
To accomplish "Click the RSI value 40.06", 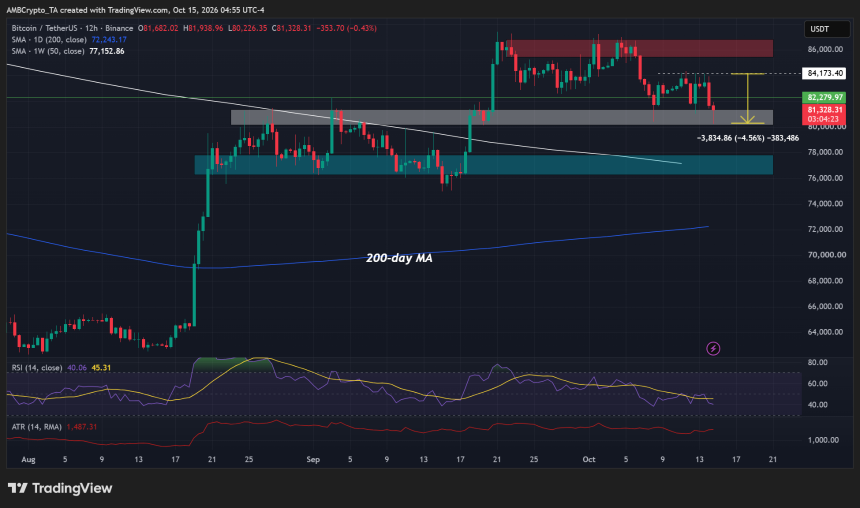I will click(x=77, y=368).
